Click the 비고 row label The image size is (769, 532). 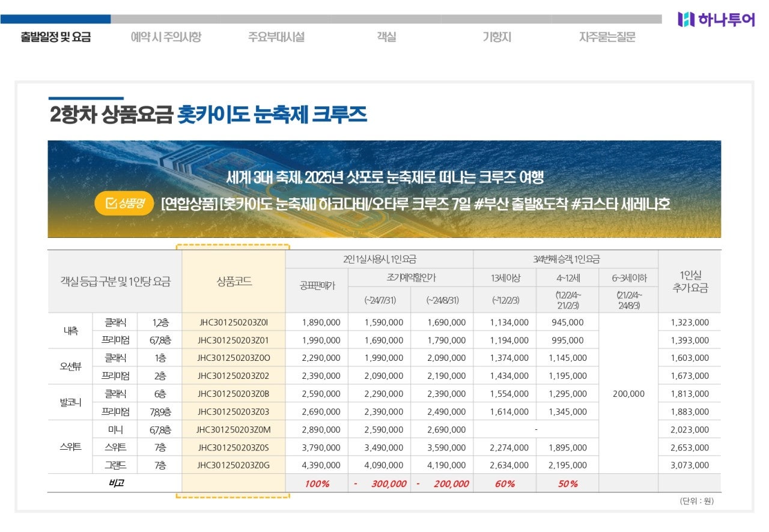tap(115, 483)
